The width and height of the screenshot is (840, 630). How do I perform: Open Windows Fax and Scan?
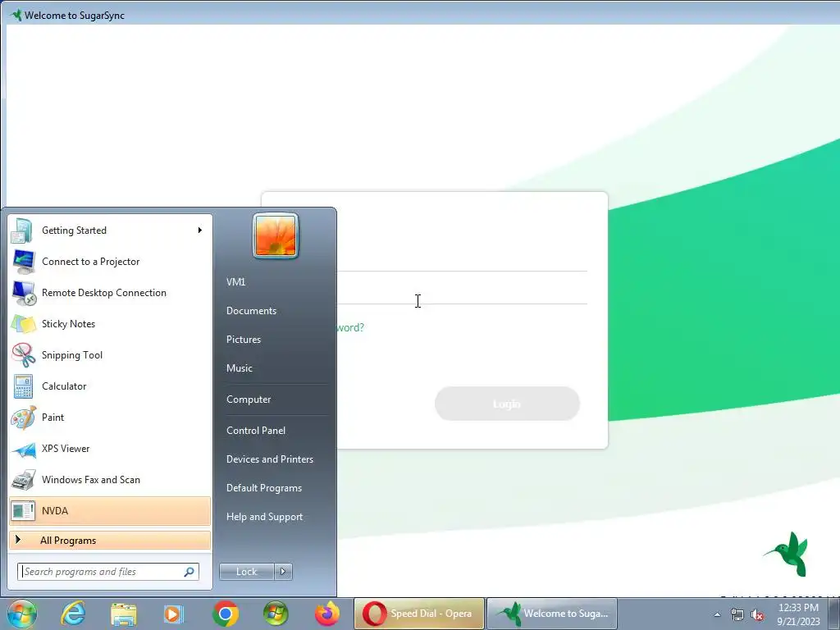tap(110, 479)
